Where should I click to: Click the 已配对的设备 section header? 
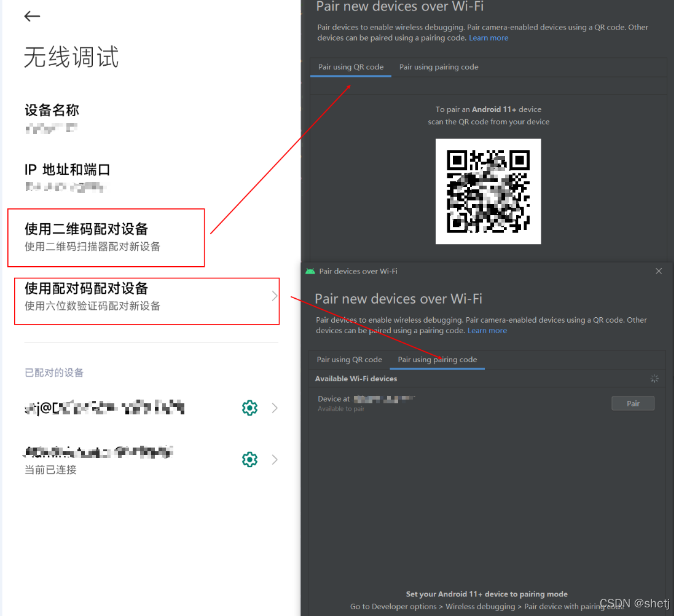[x=54, y=373]
